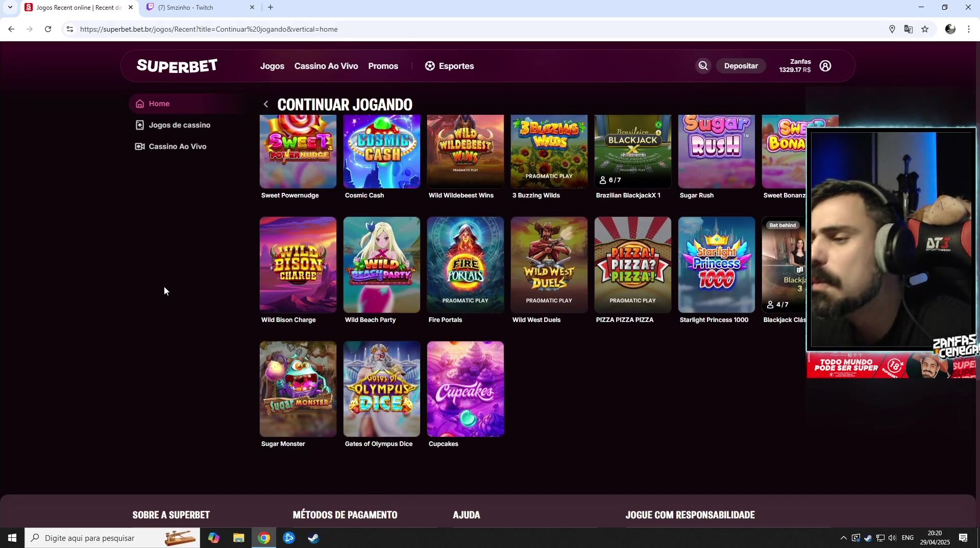Open the Google Translate icon in address bar
This screenshot has width=980, height=548.
pyautogui.click(x=909, y=29)
